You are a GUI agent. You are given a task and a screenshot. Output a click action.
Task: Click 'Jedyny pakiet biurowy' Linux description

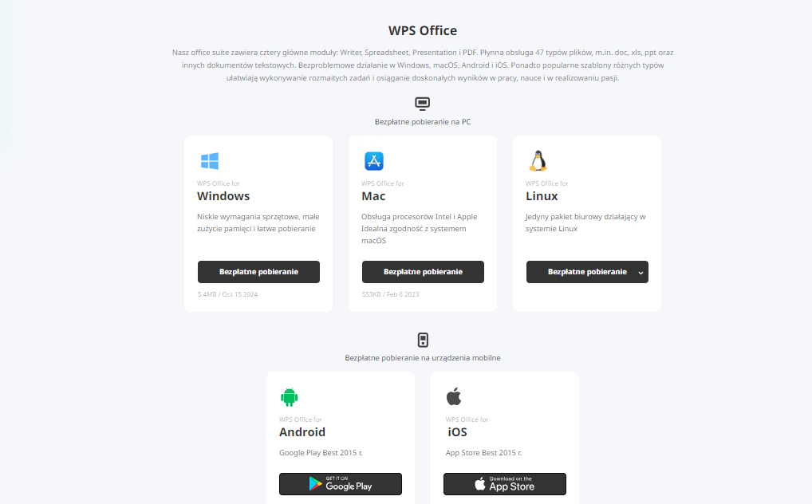coord(585,222)
